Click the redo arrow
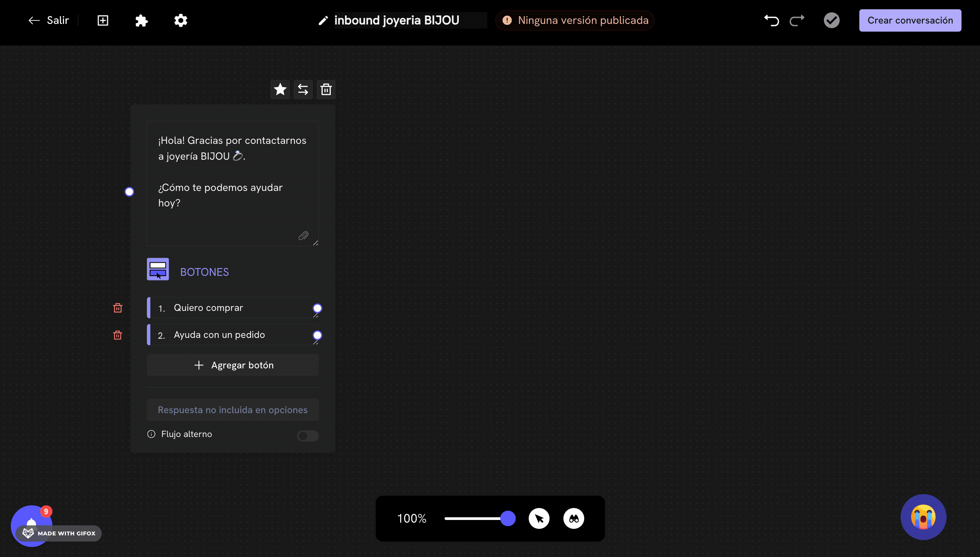 pos(797,20)
